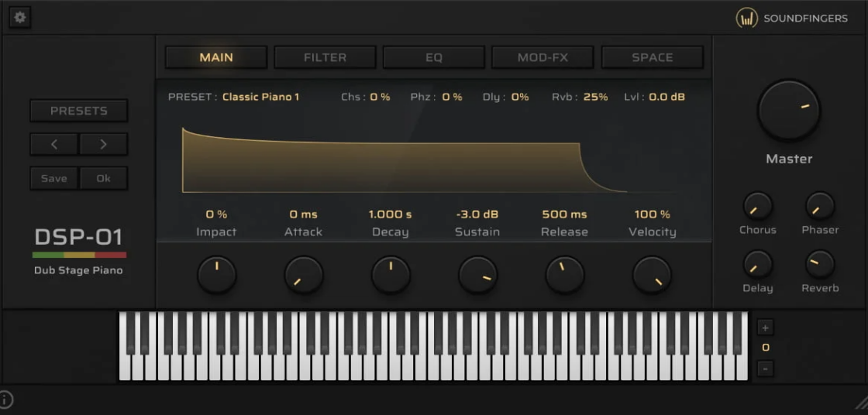The height and width of the screenshot is (415, 868).
Task: Go to next preset with right arrow
Action: point(103,144)
